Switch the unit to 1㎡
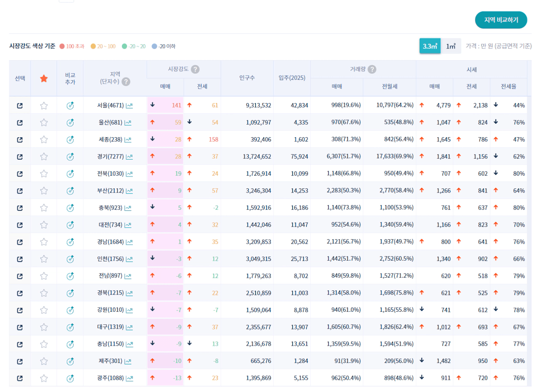 pos(451,46)
